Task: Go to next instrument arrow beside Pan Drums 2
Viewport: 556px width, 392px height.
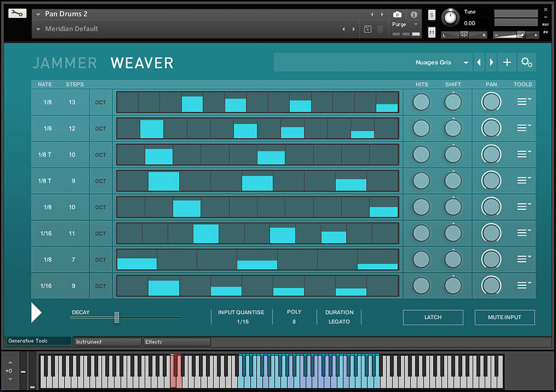Action: tap(382, 14)
